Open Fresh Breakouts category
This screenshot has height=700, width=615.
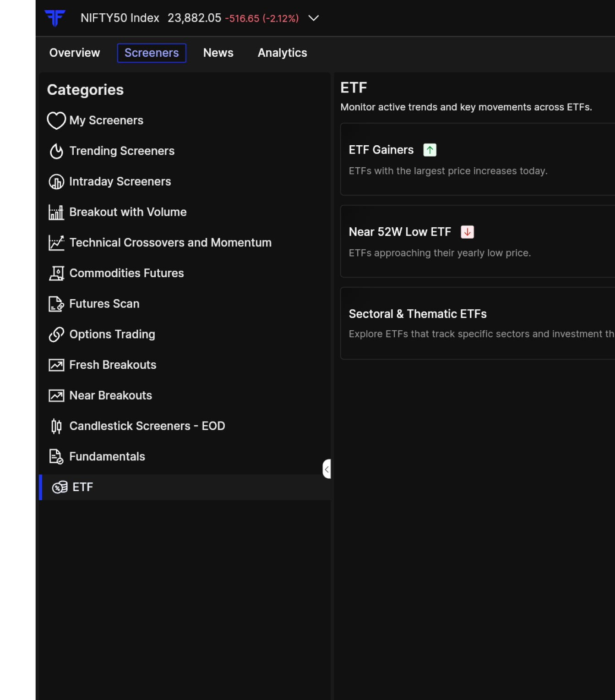tap(113, 365)
